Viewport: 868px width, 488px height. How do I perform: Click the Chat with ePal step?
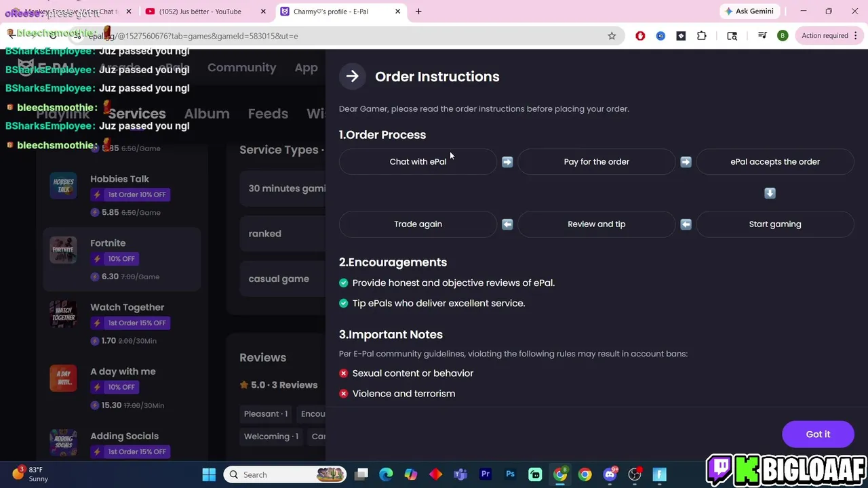tap(418, 162)
